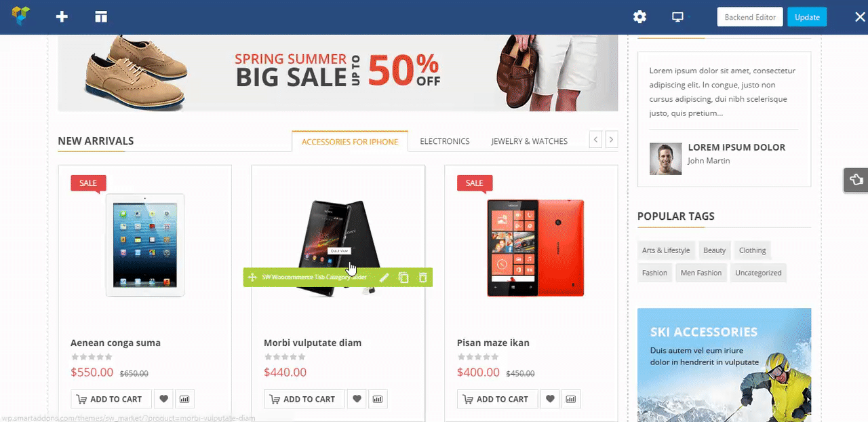Edit the Tab Category Slider with pencil icon
The height and width of the screenshot is (422, 868).
pos(384,277)
